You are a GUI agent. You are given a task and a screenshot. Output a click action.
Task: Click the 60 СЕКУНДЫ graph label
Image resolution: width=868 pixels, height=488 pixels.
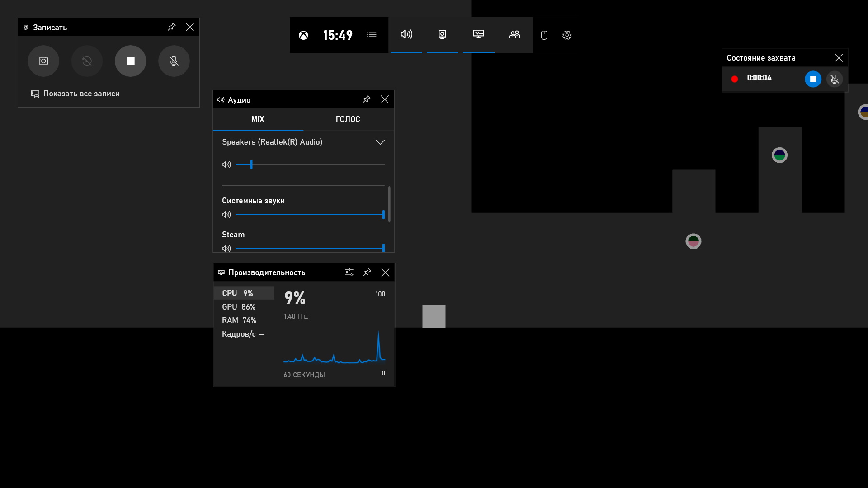pyautogui.click(x=304, y=375)
